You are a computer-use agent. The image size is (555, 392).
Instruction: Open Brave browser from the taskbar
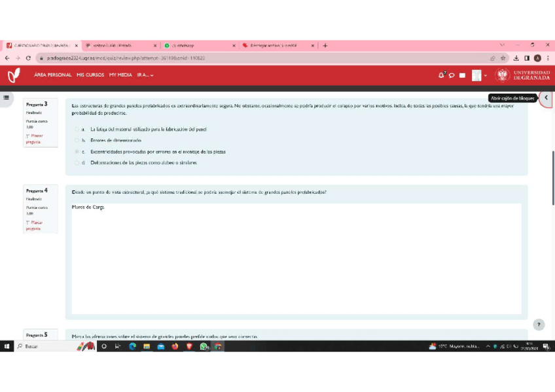pos(189,346)
